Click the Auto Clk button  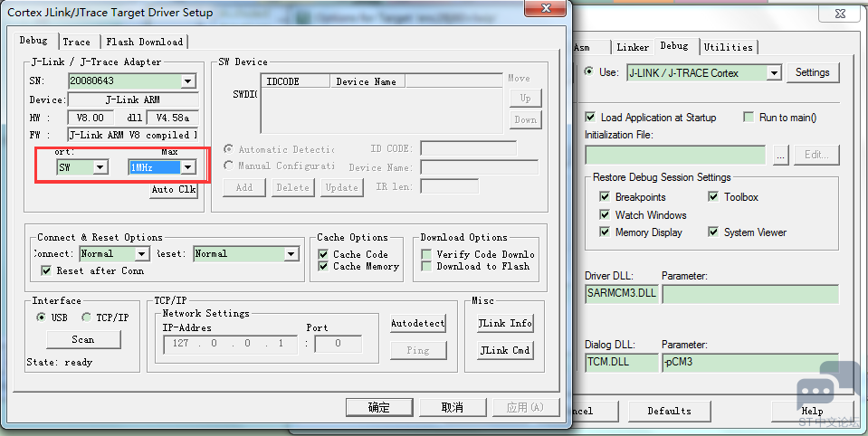coord(174,190)
